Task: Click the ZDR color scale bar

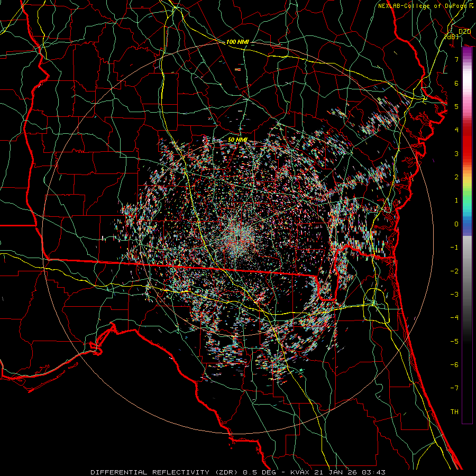Action: pyautogui.click(x=467, y=235)
